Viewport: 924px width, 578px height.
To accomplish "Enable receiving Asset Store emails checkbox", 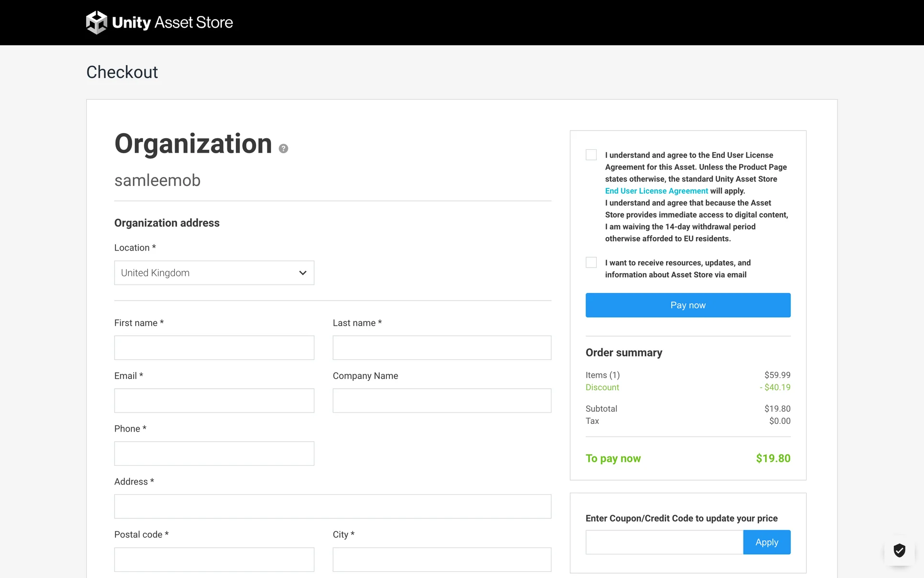I will 591,263.
